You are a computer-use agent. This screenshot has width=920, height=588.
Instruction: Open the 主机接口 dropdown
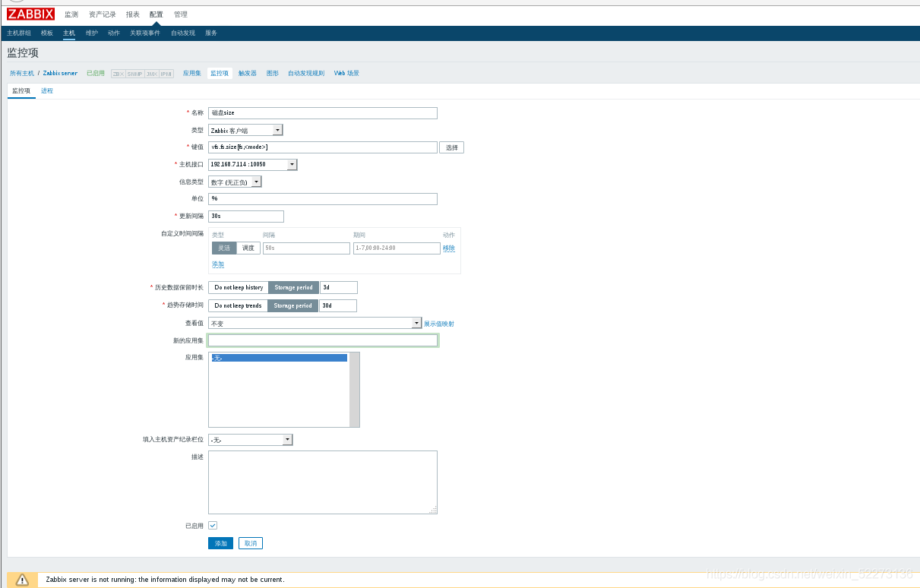(252, 164)
